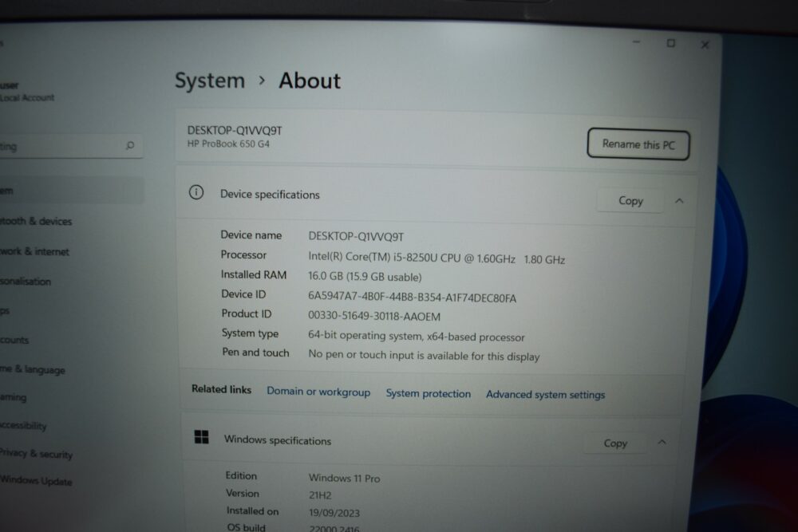The width and height of the screenshot is (798, 532).
Task: Open Gaming settings
Action: 14,397
